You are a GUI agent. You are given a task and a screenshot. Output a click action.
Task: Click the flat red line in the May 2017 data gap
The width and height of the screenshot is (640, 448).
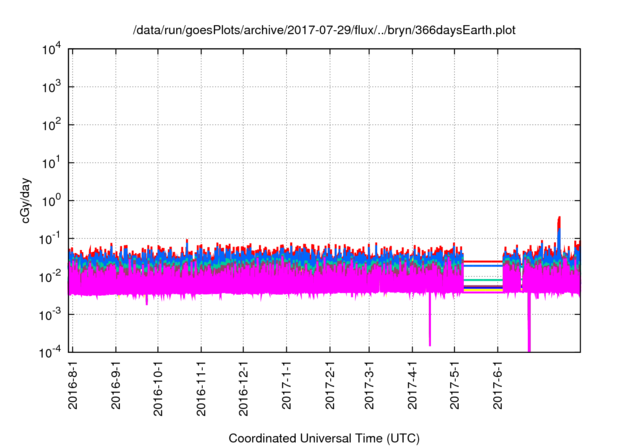click(x=483, y=261)
